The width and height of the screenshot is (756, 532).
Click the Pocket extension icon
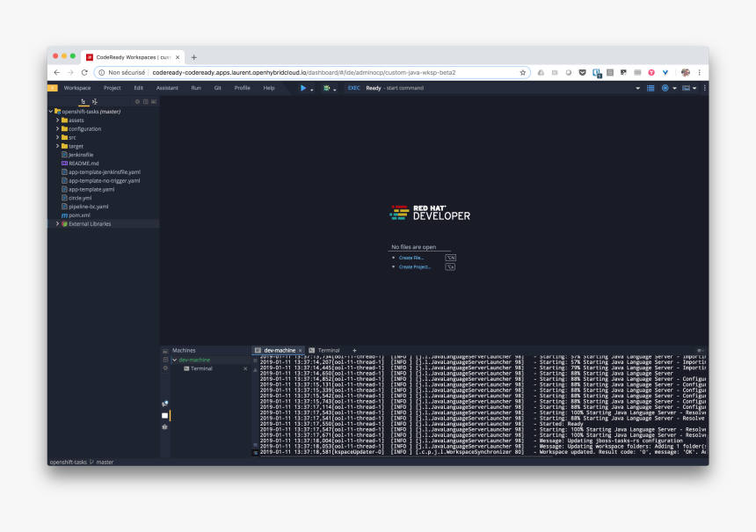pos(583,72)
